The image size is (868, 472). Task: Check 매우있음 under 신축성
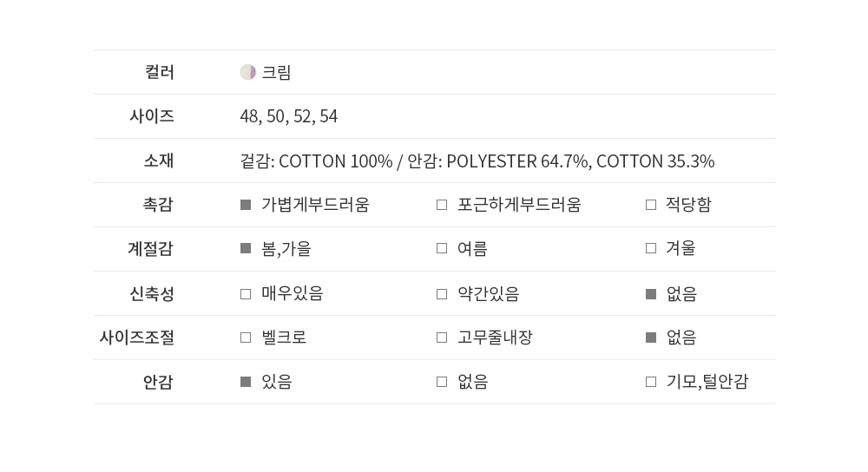(x=246, y=294)
